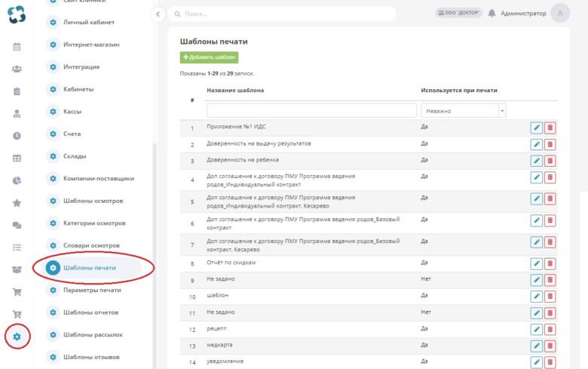Open the settings gear in left rail

tap(17, 337)
